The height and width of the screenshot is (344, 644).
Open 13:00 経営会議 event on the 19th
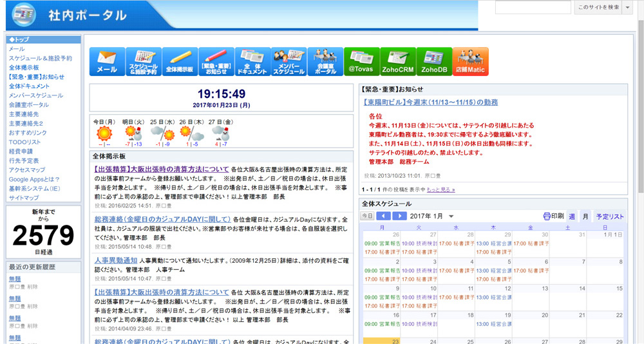tap(494, 324)
